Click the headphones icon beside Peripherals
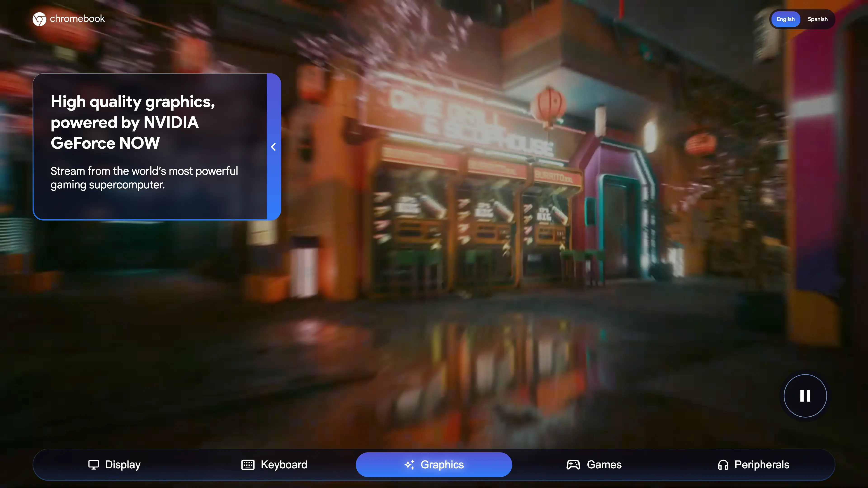This screenshot has width=868, height=488. coord(723,465)
